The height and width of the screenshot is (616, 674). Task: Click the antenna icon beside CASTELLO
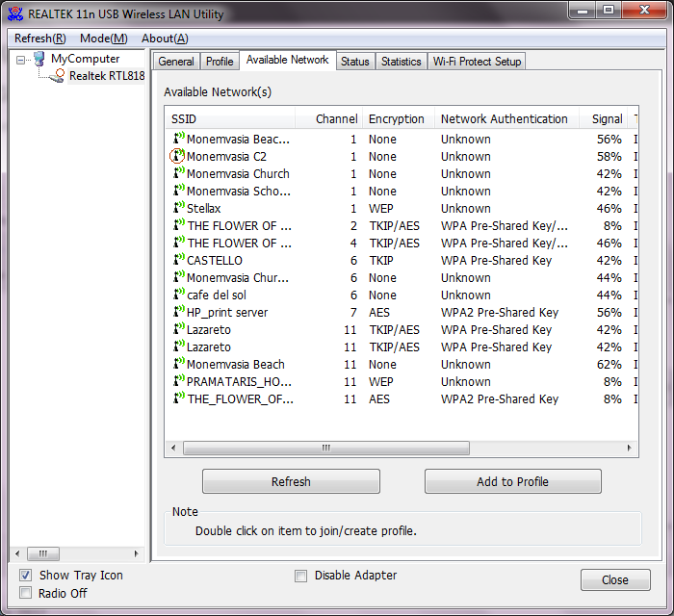(x=178, y=260)
